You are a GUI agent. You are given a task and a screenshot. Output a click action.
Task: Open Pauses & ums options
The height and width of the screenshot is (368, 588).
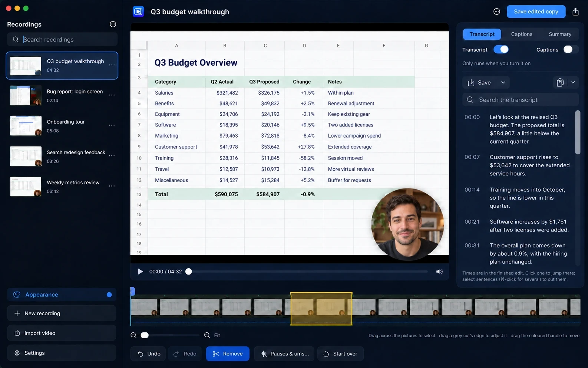[284, 354]
